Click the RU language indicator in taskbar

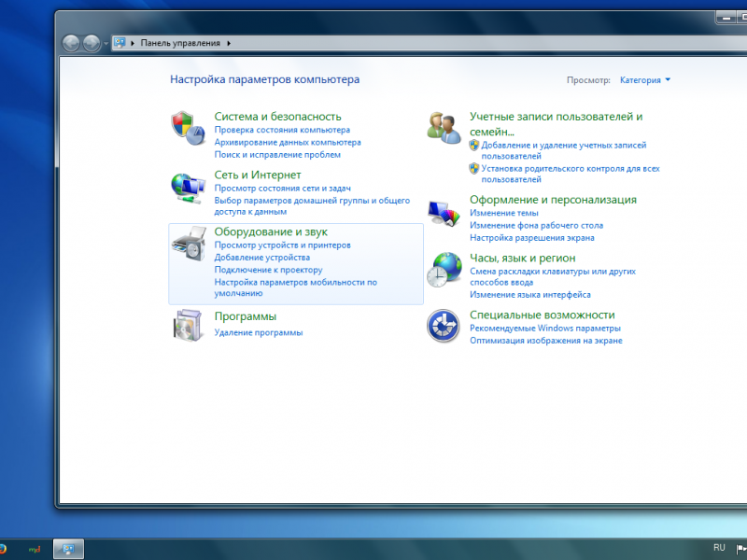[x=719, y=547]
